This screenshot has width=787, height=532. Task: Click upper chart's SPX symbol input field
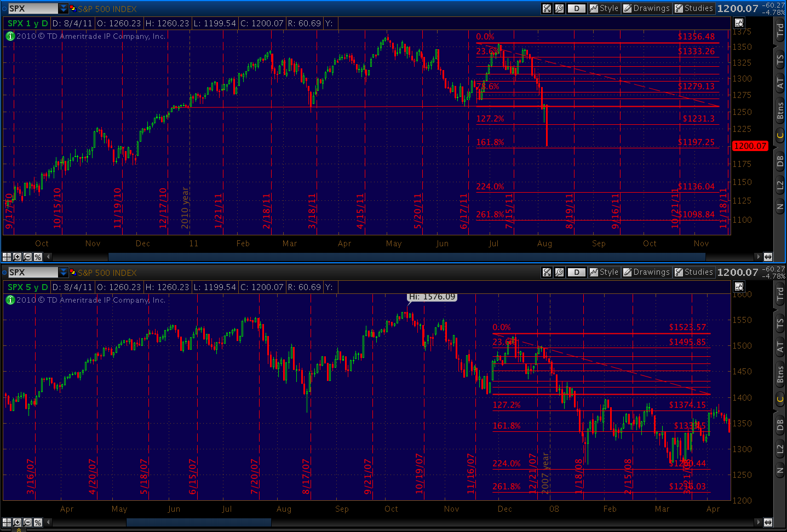pos(33,8)
